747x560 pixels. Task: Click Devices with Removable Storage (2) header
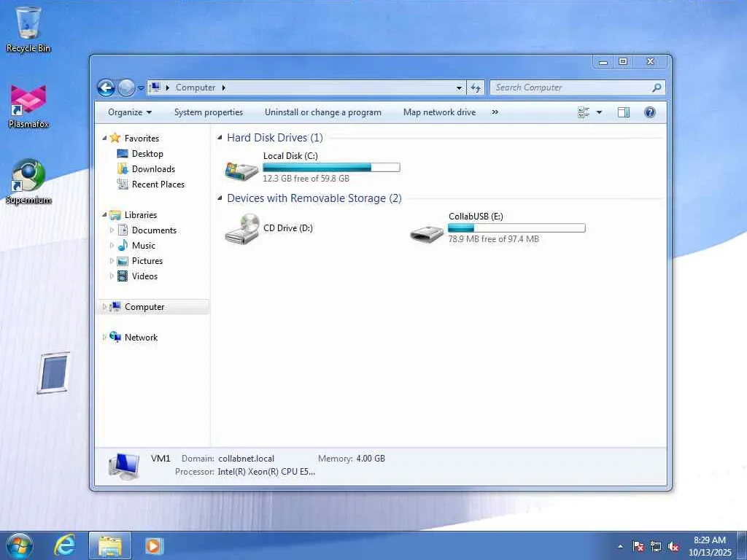click(x=314, y=198)
